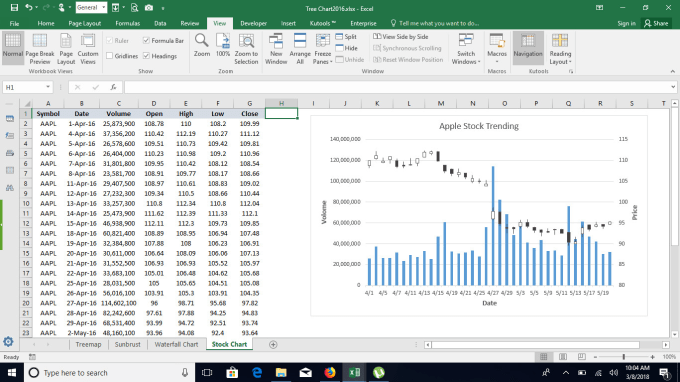Screen dimensions: 680x382
Task: Click the binoculars find icon in left sidebar
Action: pyautogui.click(x=10, y=188)
